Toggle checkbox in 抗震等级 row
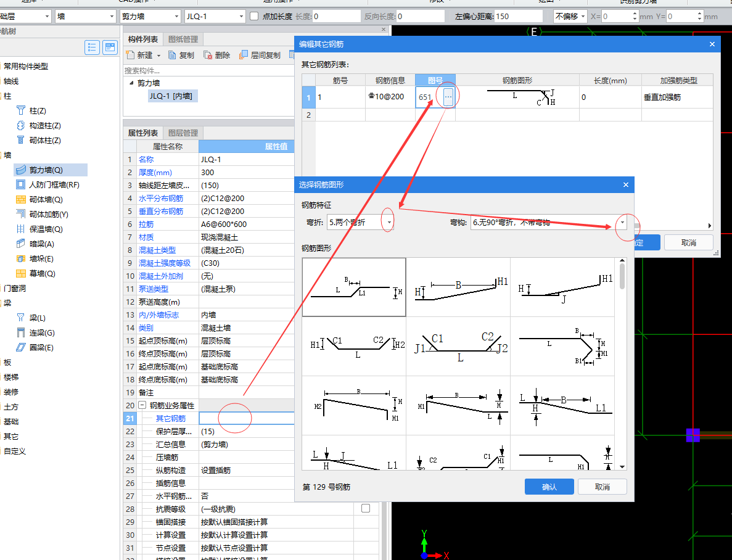This screenshot has width=732, height=560. coord(366,508)
